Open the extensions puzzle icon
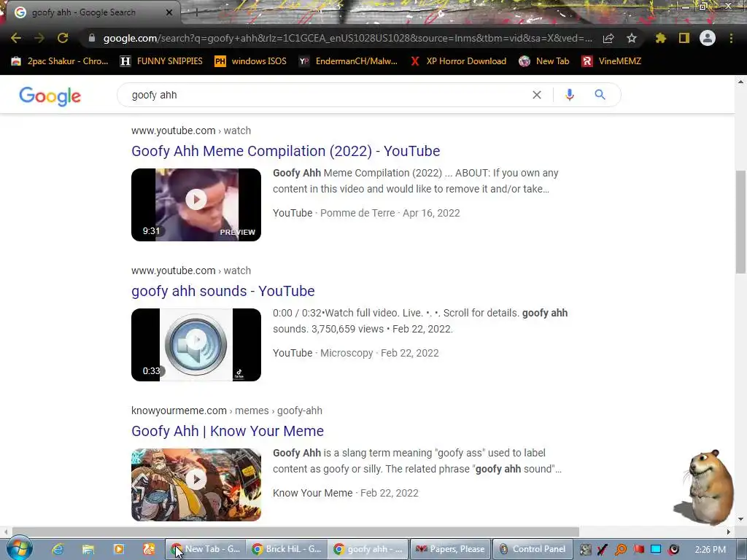Screen dimensions: 747x560 661,38
